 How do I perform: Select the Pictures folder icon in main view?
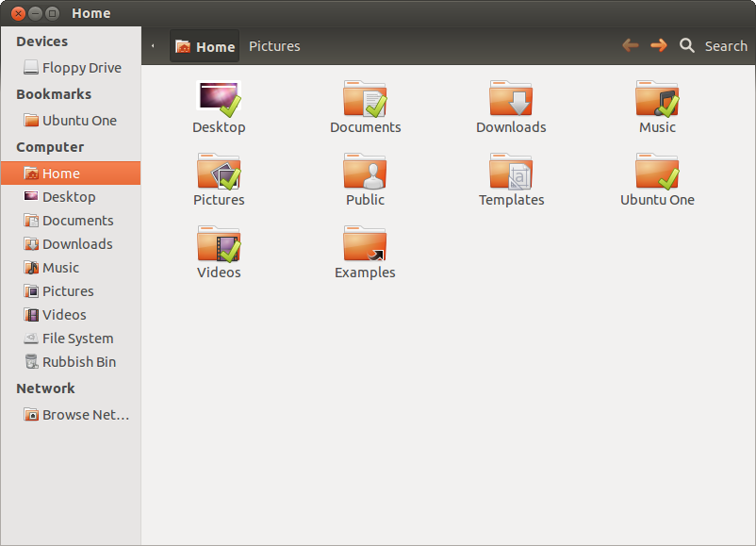coord(219,172)
